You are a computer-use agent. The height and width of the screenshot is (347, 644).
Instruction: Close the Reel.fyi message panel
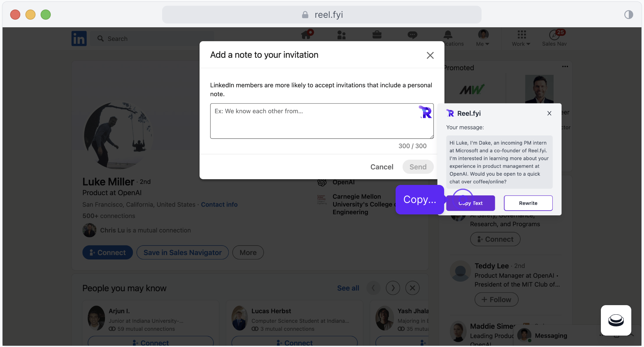point(549,113)
